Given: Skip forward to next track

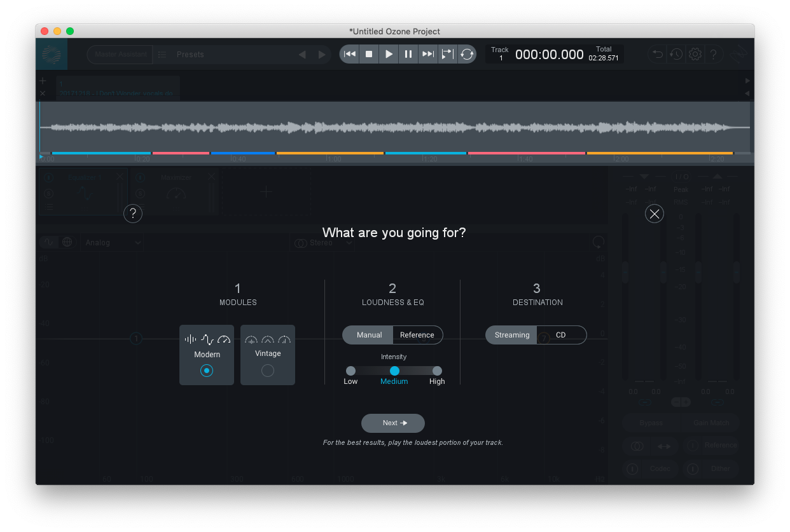Looking at the screenshot, I should click(x=428, y=54).
